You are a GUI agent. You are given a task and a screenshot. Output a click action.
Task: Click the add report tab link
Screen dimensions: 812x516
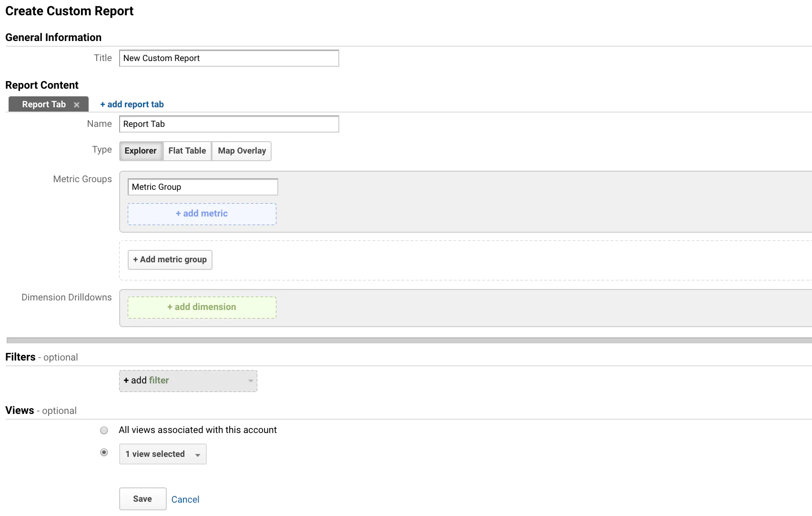pos(132,104)
